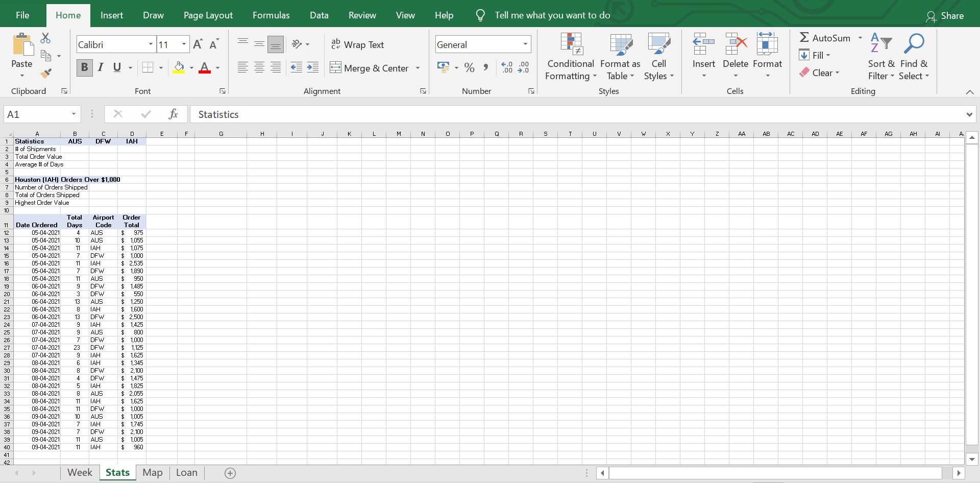Open the Page Layout tab
The width and height of the screenshot is (980, 483).
coord(208,15)
